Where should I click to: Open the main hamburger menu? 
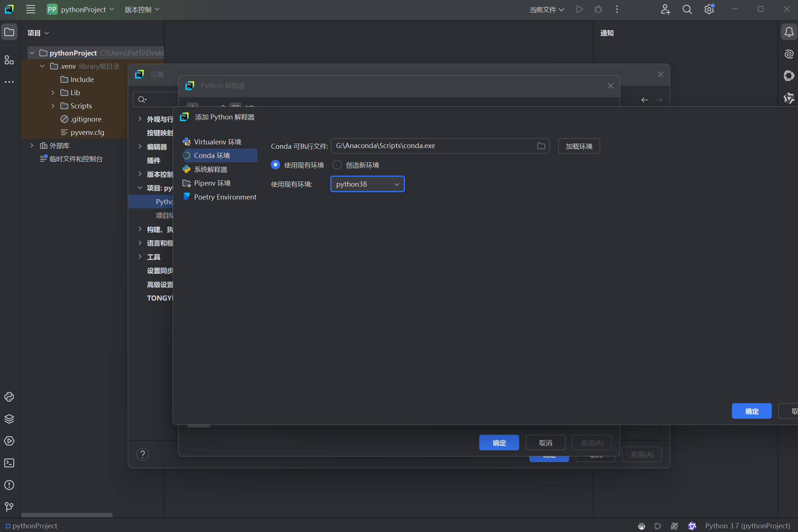pos(31,10)
